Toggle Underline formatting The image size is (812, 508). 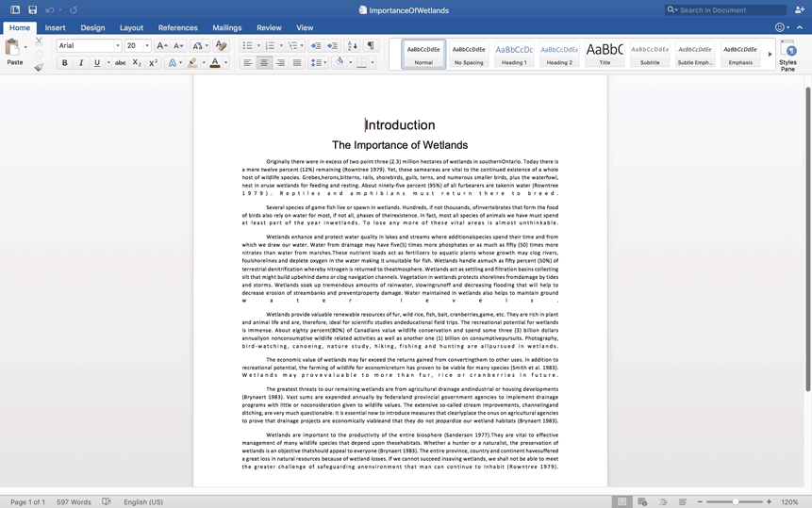coord(97,62)
